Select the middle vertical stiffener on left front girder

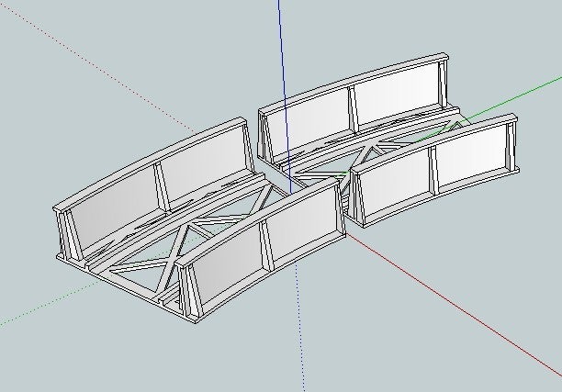pos(266,245)
